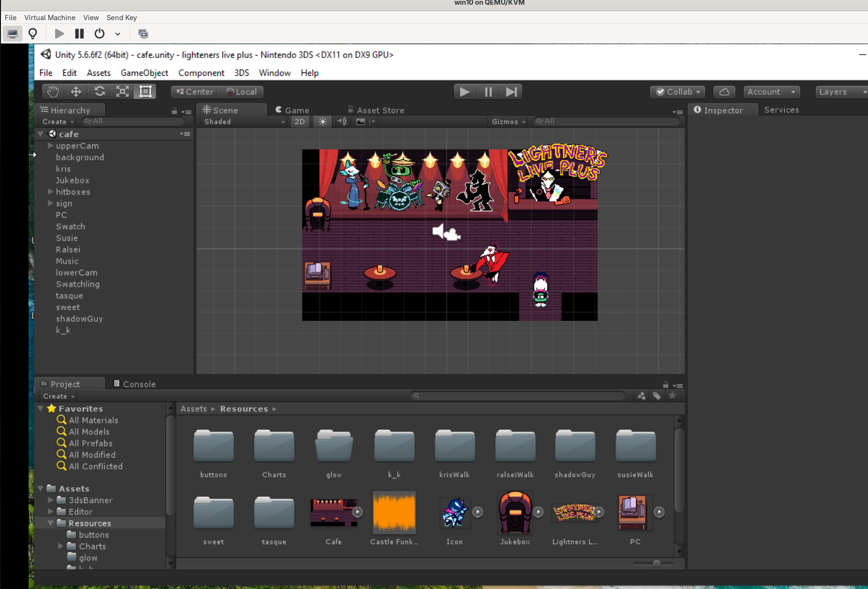Viewport: 868px width, 589px height.
Task: Open the susieWalk folder
Action: (635, 446)
